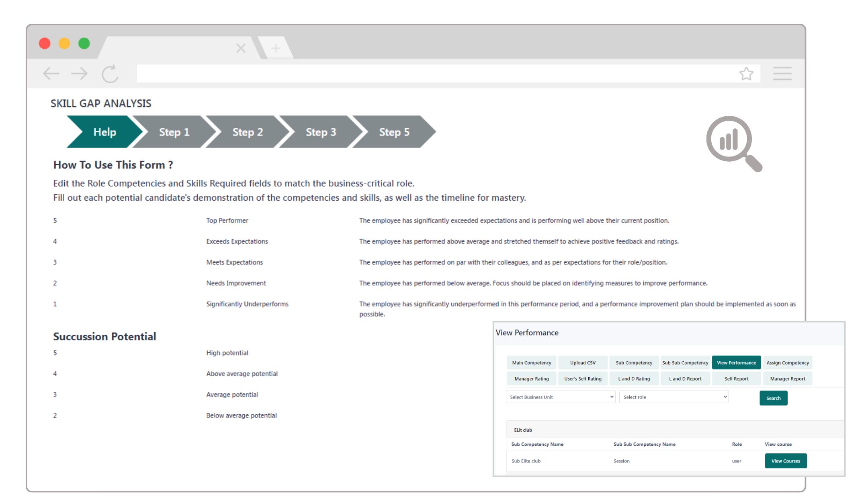Go to Step 3

click(321, 132)
